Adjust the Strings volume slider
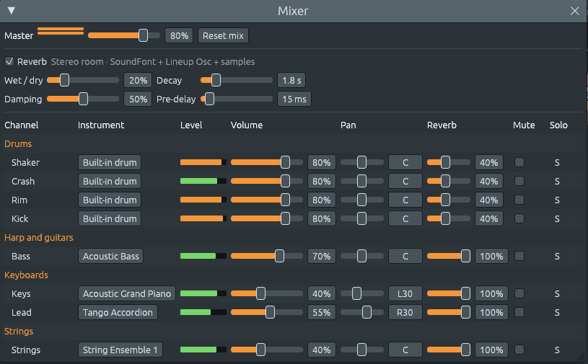The image size is (588, 364). pos(267,350)
